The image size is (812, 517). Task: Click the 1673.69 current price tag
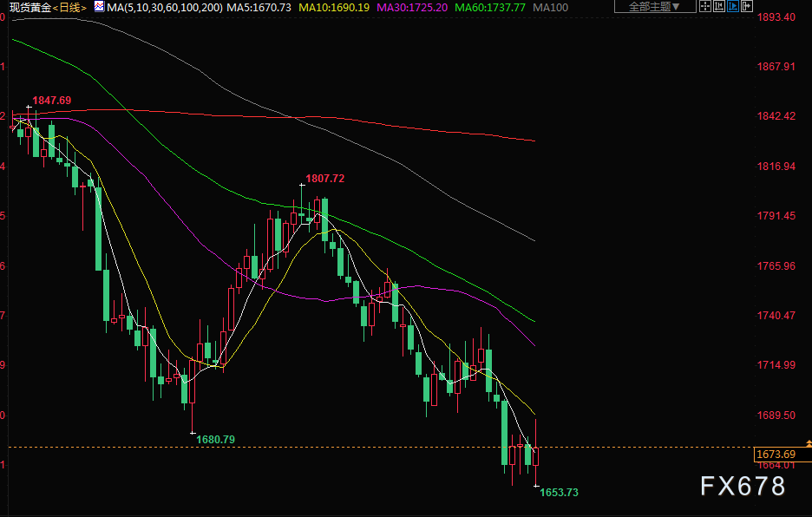[x=776, y=454]
